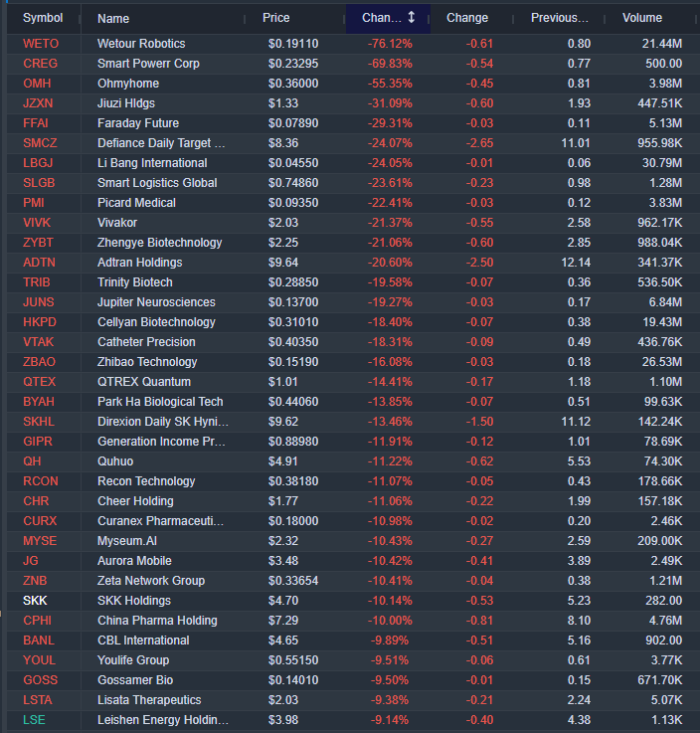The image size is (700, 733).
Task: Sort by the Symbol column header
Action: (43, 18)
